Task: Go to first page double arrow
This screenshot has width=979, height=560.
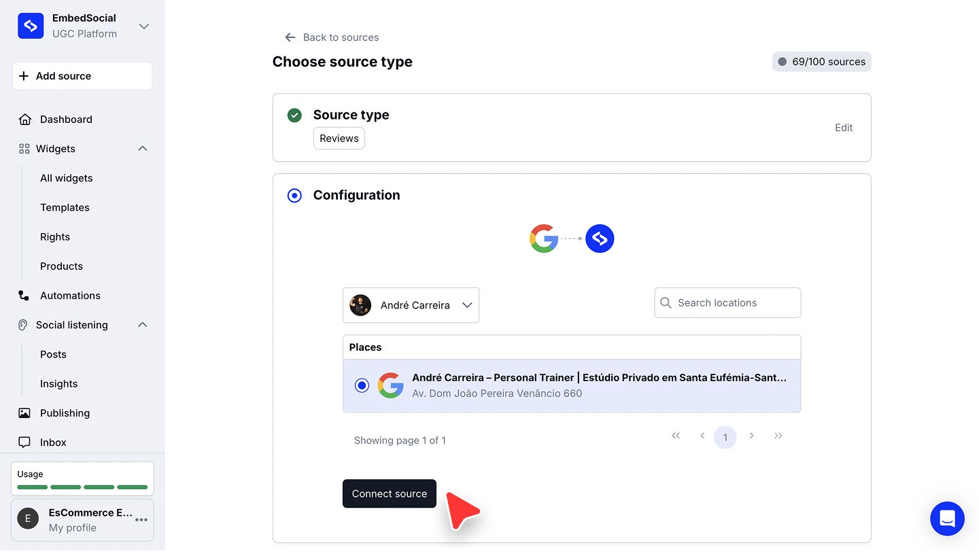Action: 676,436
